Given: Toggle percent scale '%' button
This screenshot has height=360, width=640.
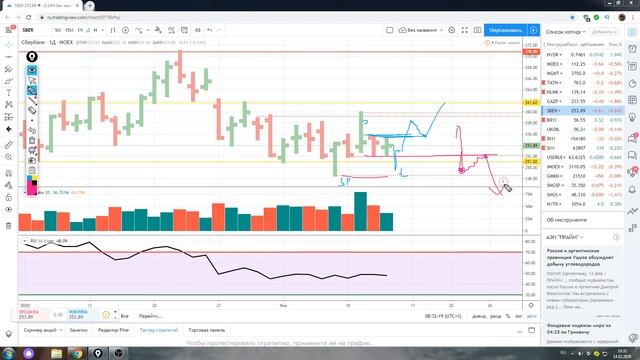Looking at the screenshot, I should coord(508,316).
